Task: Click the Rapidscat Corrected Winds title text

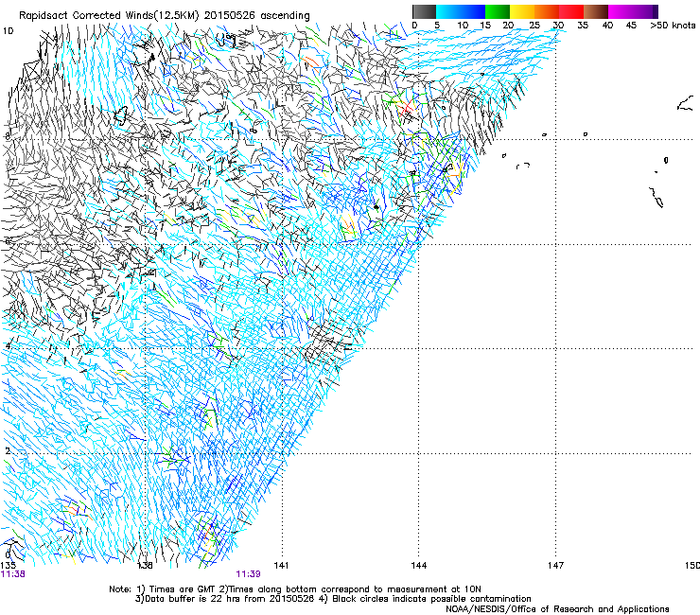Action: pyautogui.click(x=109, y=15)
